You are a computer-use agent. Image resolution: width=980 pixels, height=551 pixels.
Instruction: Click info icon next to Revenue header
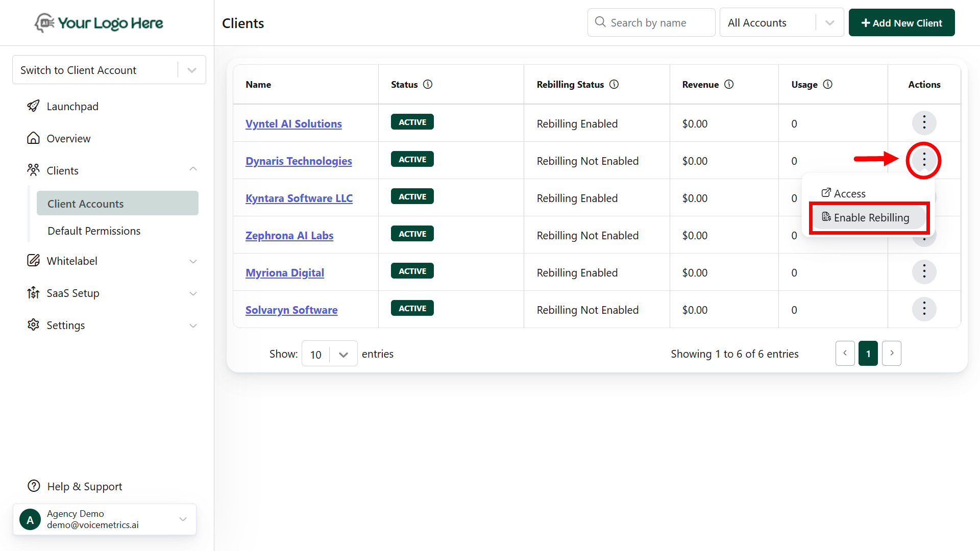(x=729, y=84)
